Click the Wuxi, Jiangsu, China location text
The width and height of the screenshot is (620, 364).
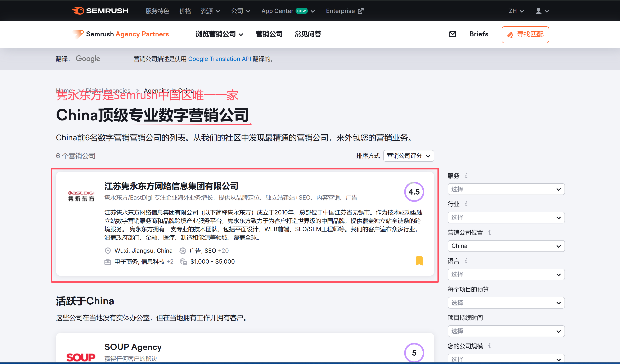143,251
